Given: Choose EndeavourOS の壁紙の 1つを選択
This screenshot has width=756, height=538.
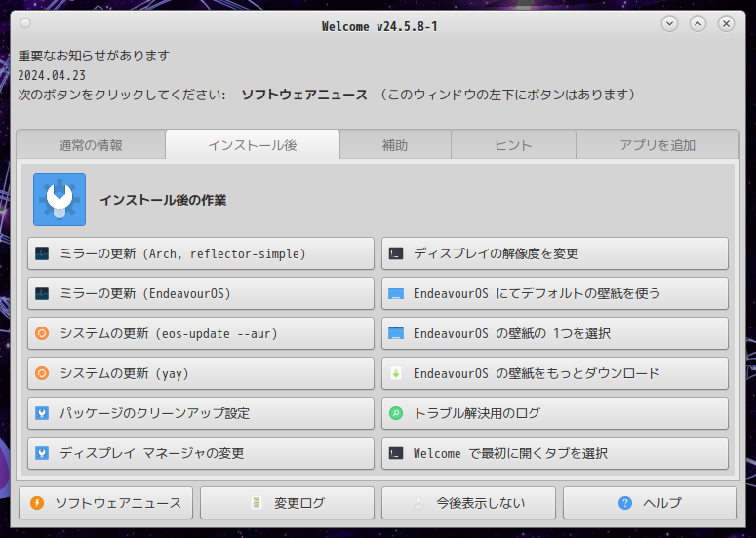Looking at the screenshot, I should click(x=555, y=333).
